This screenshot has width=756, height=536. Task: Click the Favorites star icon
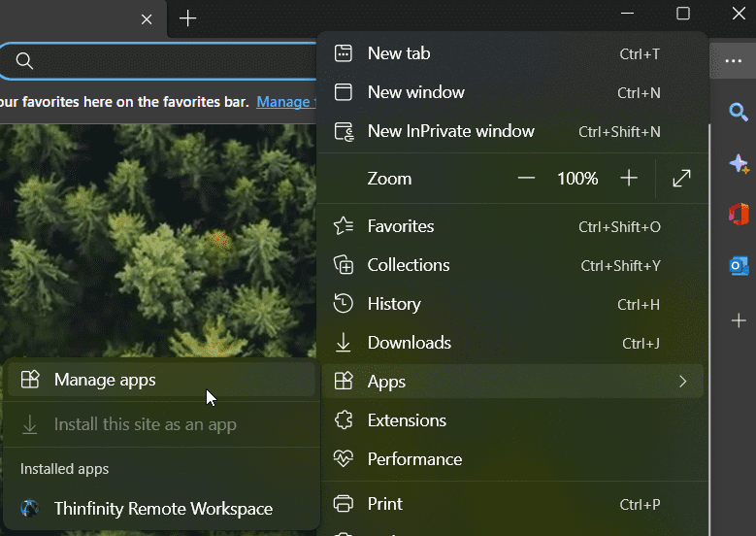344,226
